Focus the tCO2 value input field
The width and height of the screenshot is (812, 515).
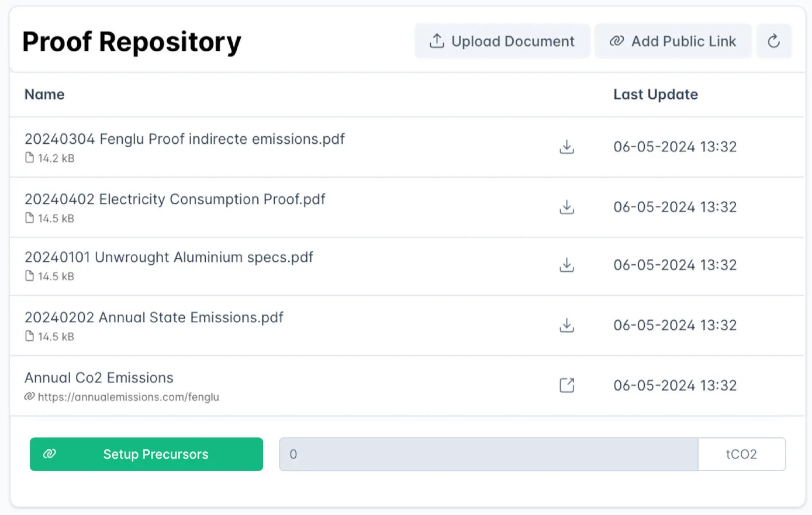(x=488, y=454)
